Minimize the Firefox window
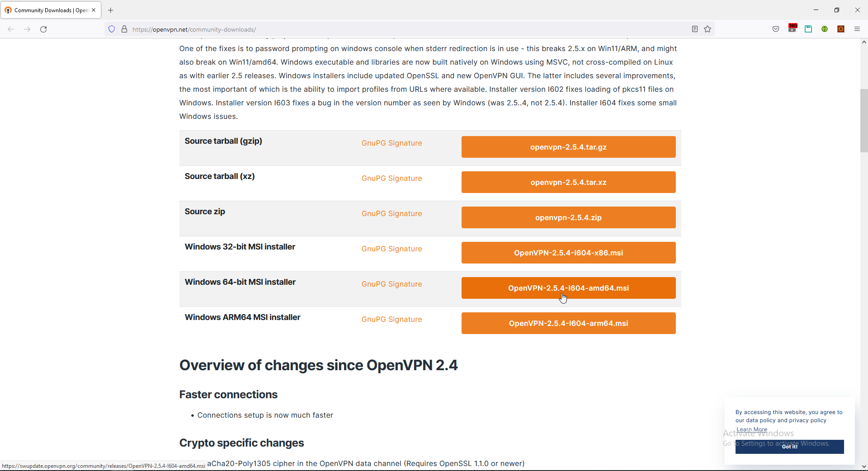Viewport: 868px width, 471px height. [816, 10]
